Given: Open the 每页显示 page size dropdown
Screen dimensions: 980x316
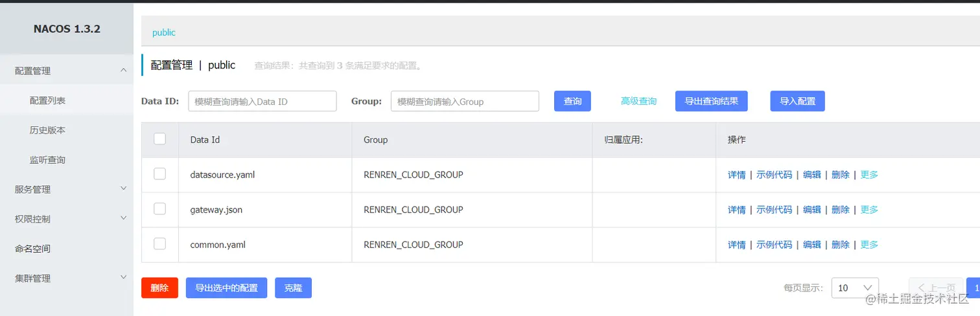Looking at the screenshot, I should [x=855, y=288].
